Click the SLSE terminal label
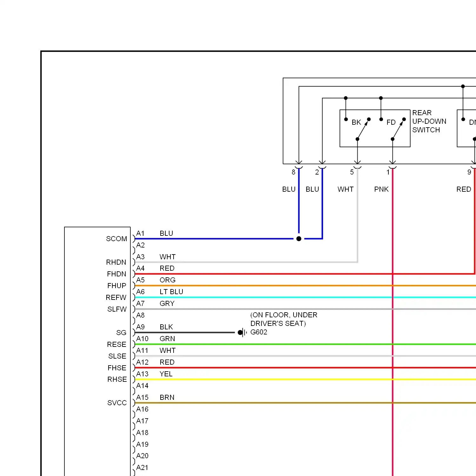Viewport: 476px width, 476px height. pyautogui.click(x=117, y=356)
